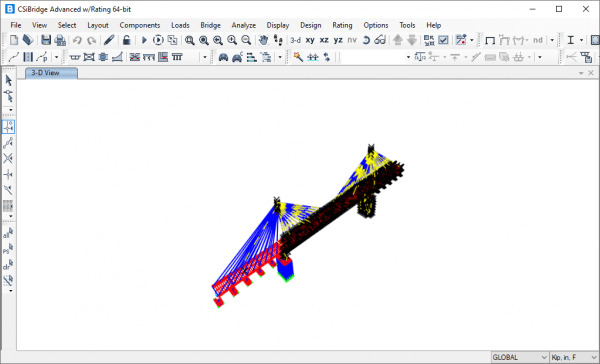Click the Undo arrow icon
The width and height of the screenshot is (600, 364).
[x=77, y=40]
